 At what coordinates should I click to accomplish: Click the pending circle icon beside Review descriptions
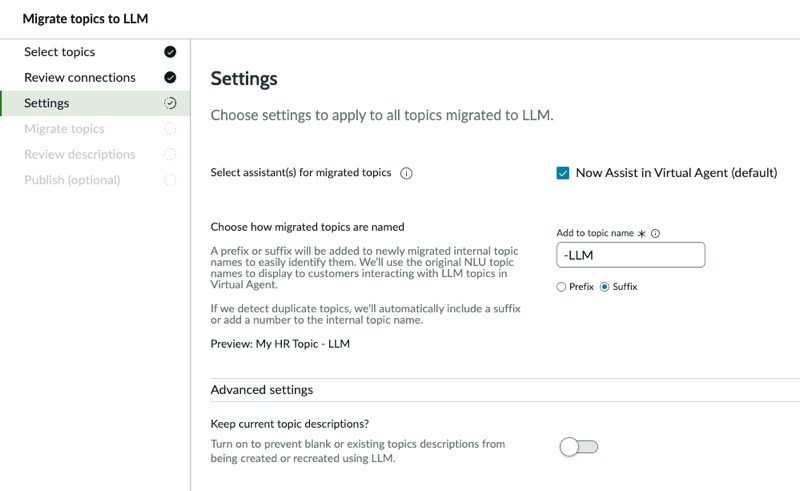pos(170,154)
